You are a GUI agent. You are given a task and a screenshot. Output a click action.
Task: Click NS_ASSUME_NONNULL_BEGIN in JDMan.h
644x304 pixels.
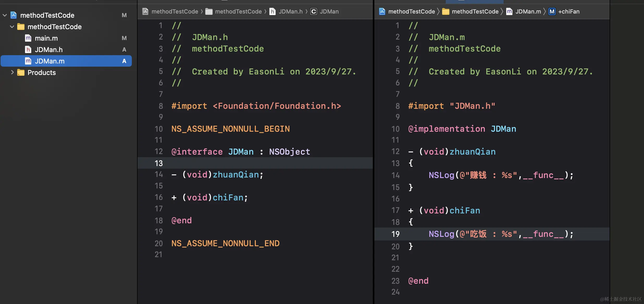pyautogui.click(x=231, y=129)
